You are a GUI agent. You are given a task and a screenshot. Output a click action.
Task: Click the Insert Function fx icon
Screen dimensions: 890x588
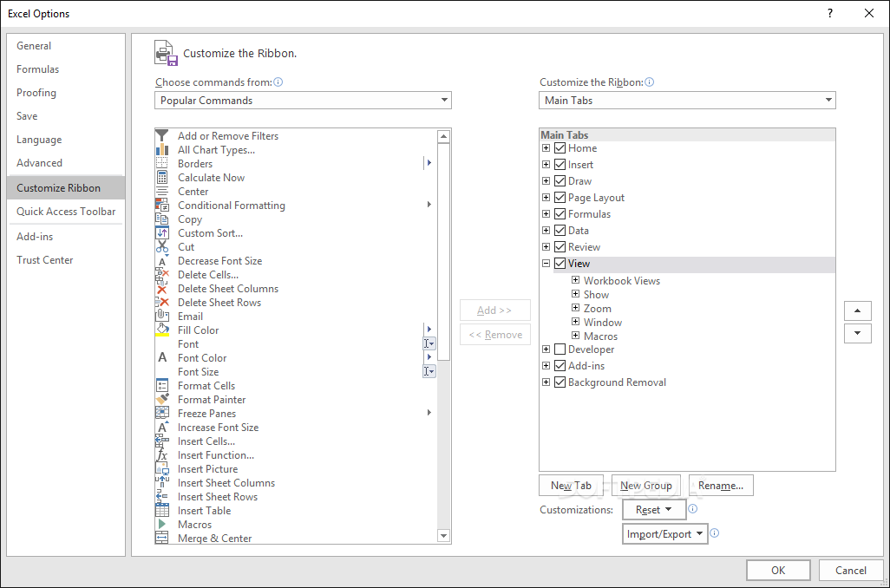click(161, 455)
